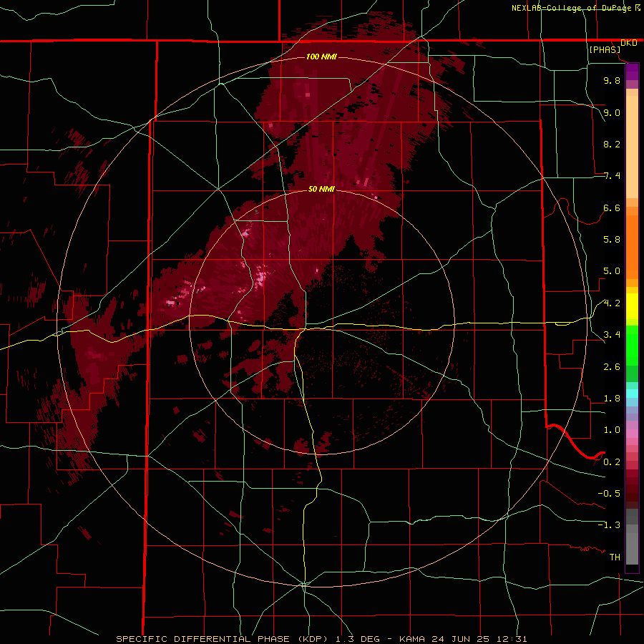The height and width of the screenshot is (644, 644).
Task: Pick the peach segment of the color bar
Action: 632,147
